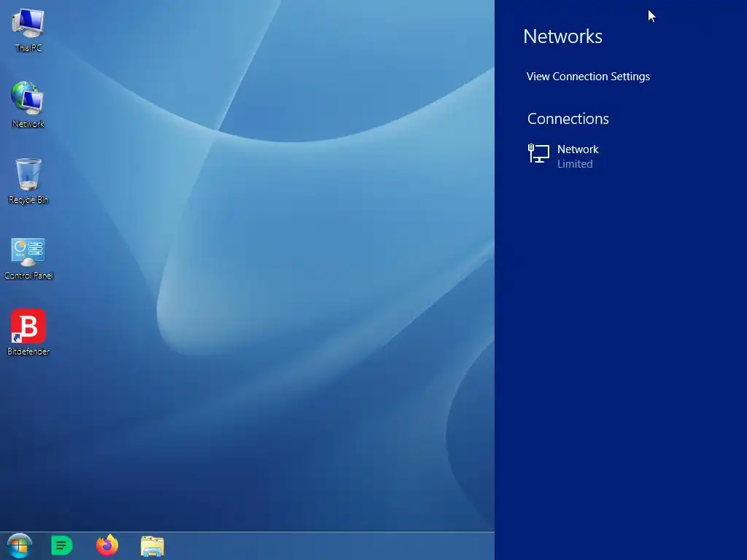
Task: Launch Firefox from the taskbar
Action: coord(107,545)
